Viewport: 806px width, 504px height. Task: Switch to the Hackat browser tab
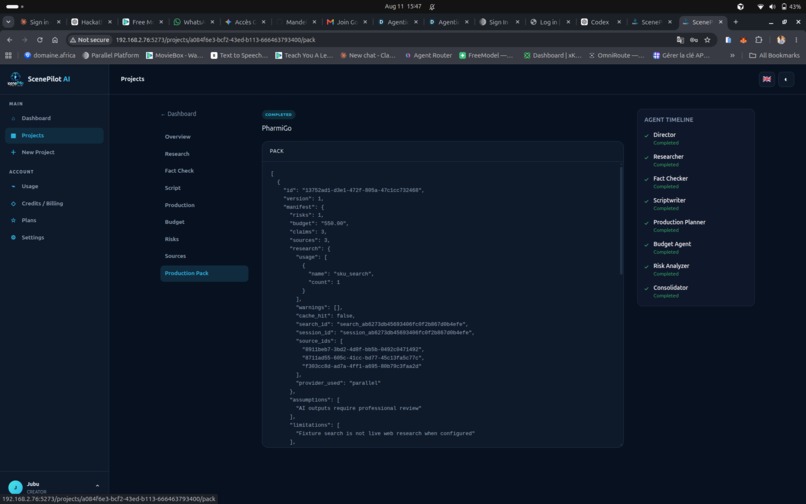[90, 22]
